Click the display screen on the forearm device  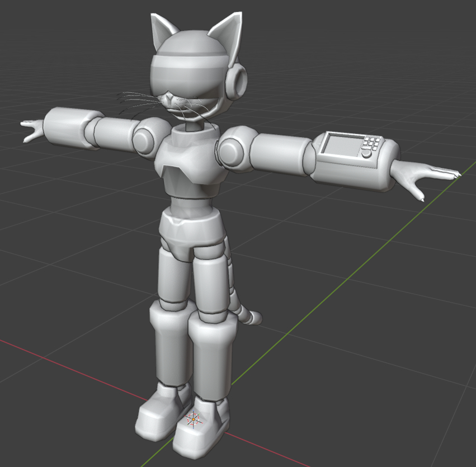(x=343, y=145)
